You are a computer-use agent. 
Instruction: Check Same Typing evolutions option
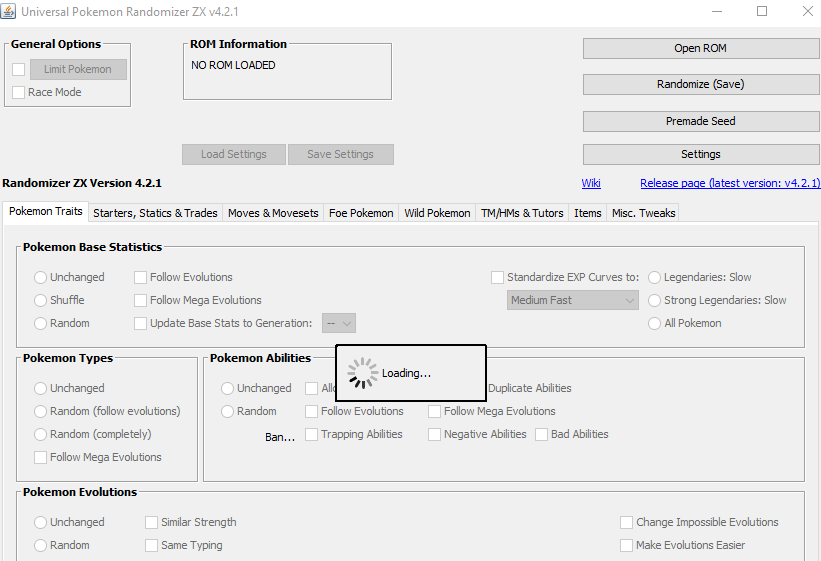[151, 545]
